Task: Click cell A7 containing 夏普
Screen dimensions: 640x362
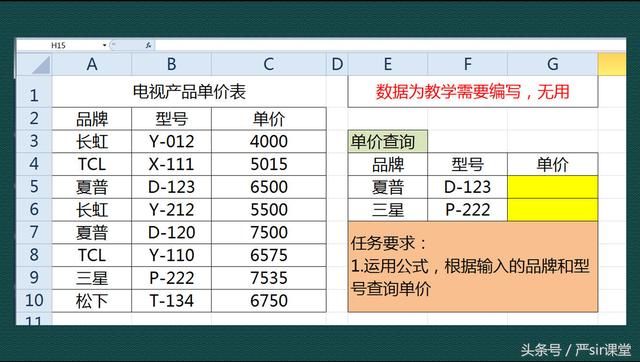Action: click(92, 233)
